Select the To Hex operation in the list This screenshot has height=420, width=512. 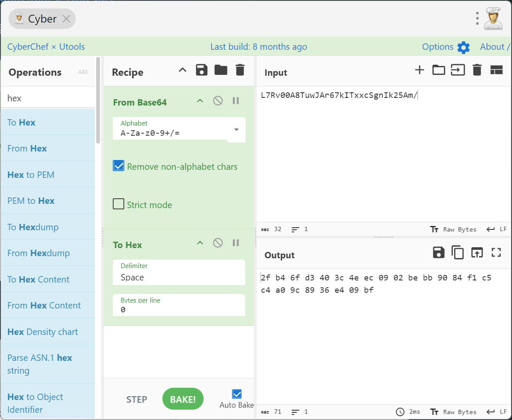[48, 123]
